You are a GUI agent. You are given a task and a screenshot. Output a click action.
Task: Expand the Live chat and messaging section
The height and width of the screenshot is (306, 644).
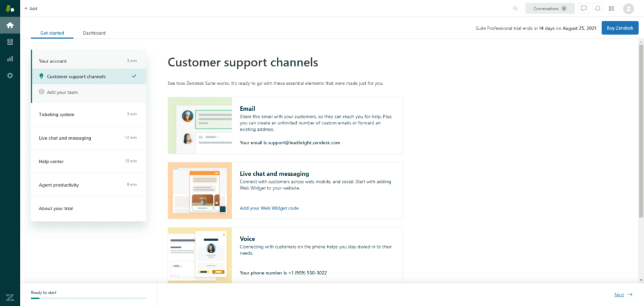pyautogui.click(x=88, y=138)
